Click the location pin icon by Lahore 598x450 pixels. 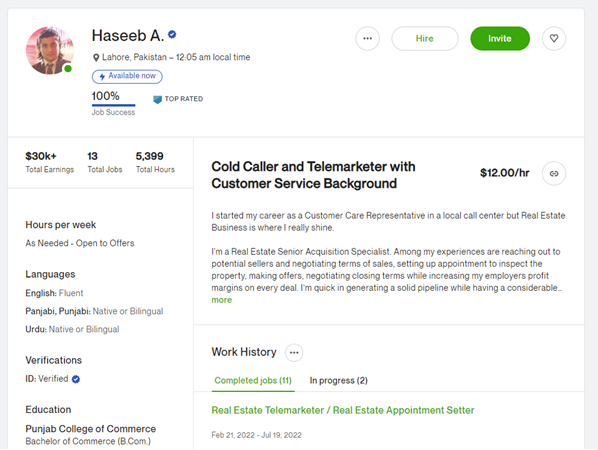(x=96, y=58)
